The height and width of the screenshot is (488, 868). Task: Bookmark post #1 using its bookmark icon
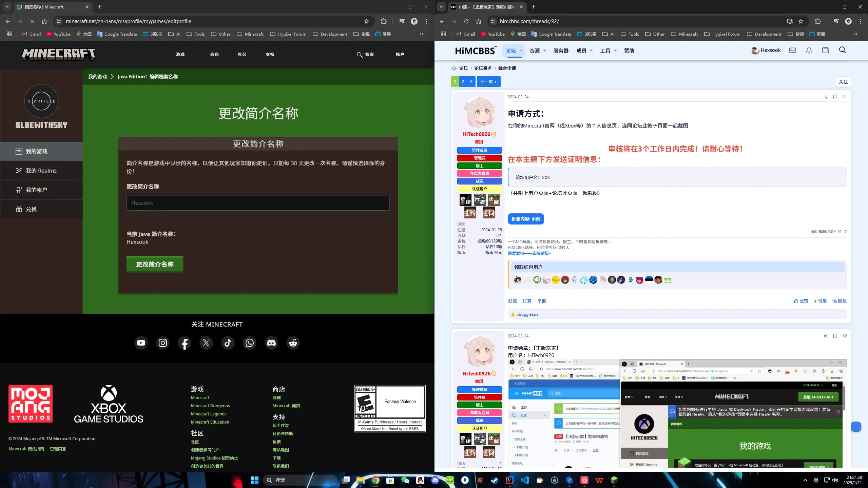tap(835, 97)
